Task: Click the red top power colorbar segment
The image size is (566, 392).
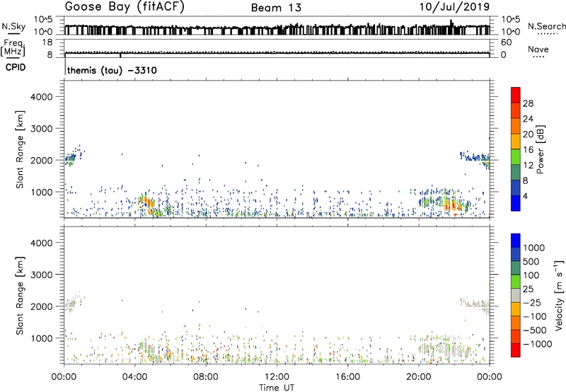Action: point(516,95)
